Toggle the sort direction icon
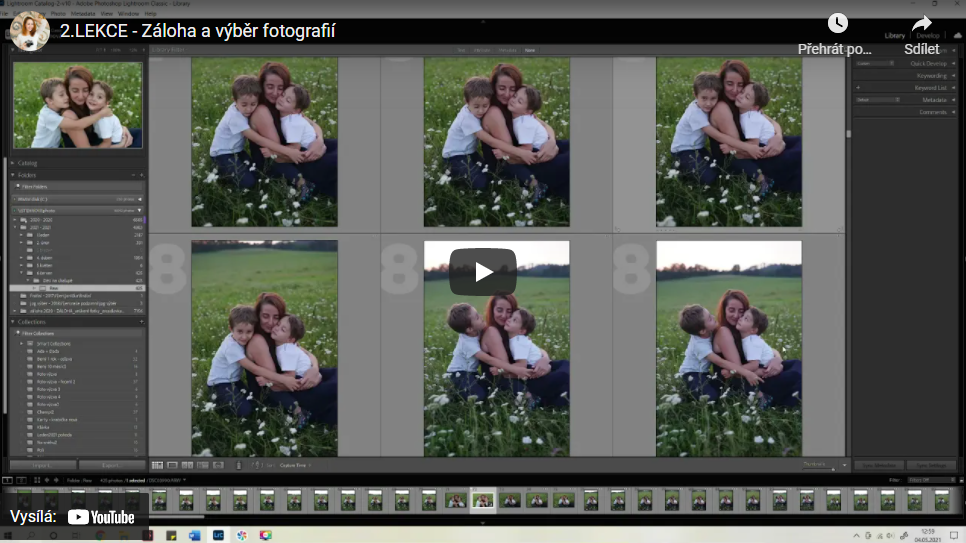The height and width of the screenshot is (543, 966). tap(257, 465)
